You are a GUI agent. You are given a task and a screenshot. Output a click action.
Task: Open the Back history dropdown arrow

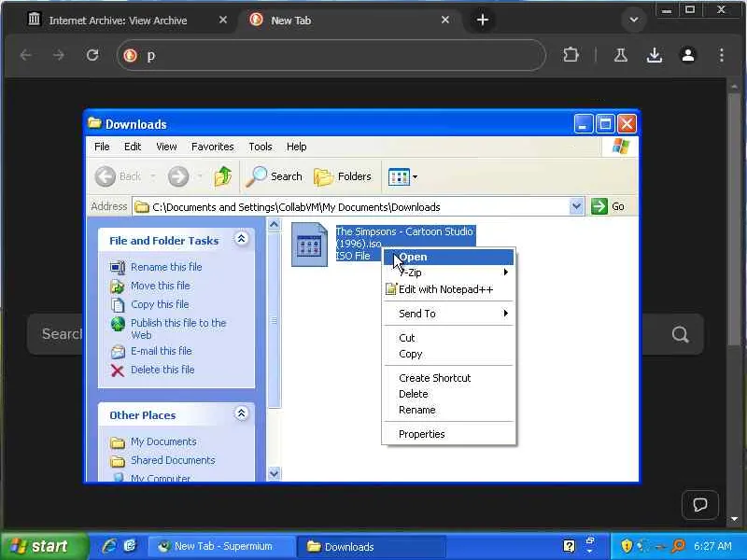click(153, 176)
